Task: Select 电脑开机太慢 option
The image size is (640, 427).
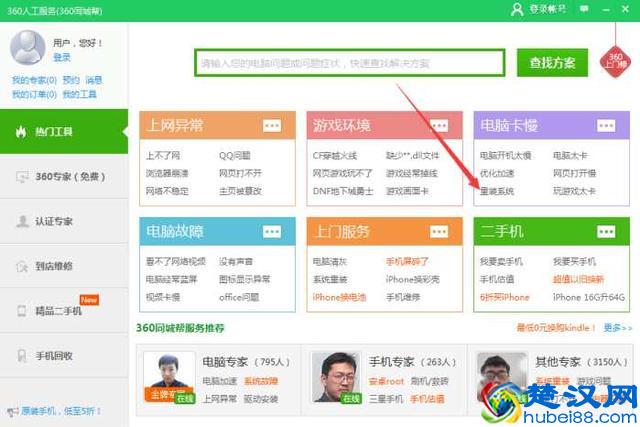Action: (506, 156)
